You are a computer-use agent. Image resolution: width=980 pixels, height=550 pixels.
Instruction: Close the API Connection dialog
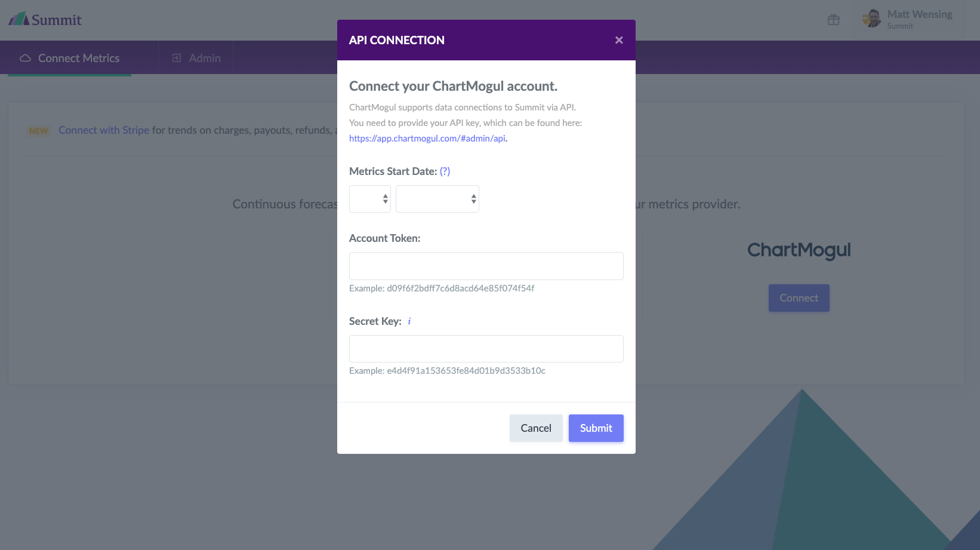pos(619,40)
